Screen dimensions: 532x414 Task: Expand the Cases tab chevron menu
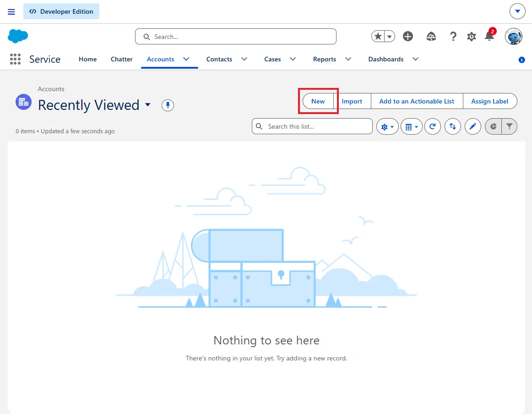(x=293, y=59)
